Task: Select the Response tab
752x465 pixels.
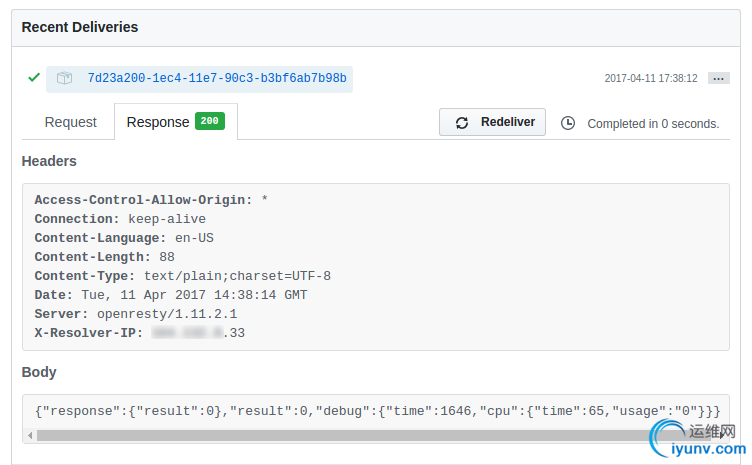Action: [158, 122]
